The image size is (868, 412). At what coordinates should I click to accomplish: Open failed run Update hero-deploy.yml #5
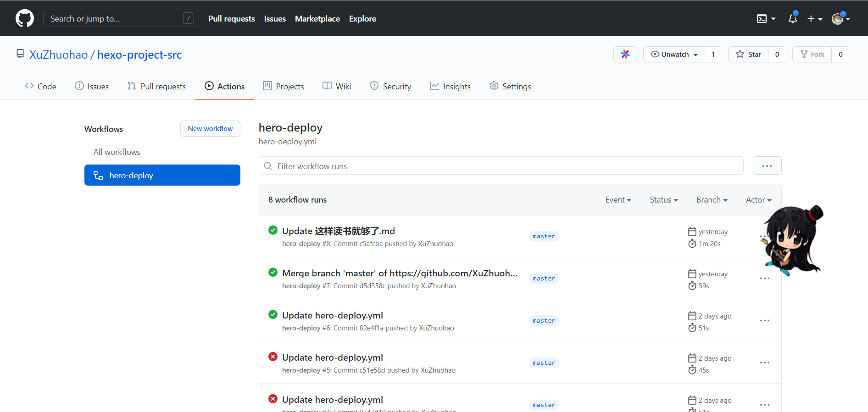tap(333, 357)
